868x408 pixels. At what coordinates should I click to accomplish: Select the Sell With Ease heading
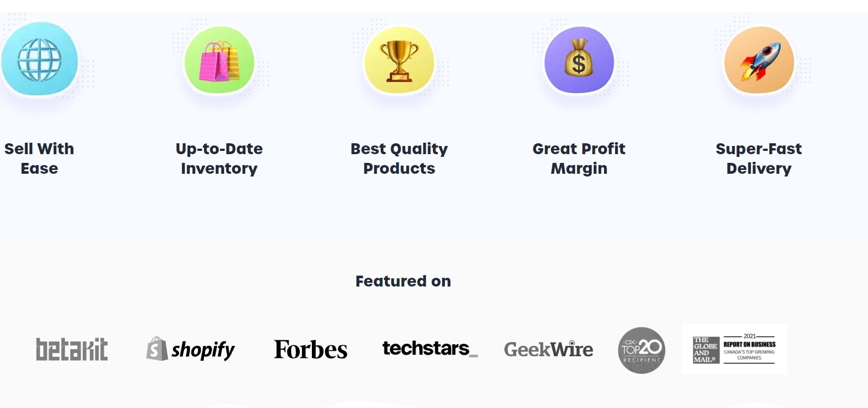(x=39, y=159)
